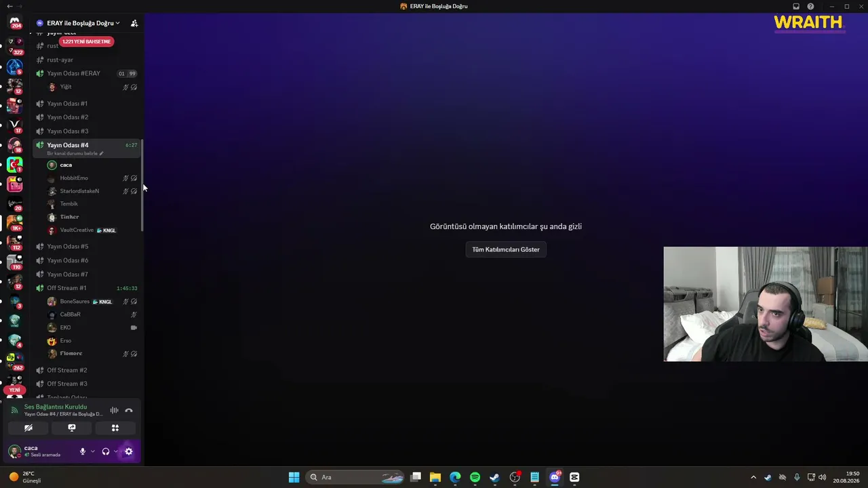
Task: Open the caca user profile panel
Action: [42, 451]
